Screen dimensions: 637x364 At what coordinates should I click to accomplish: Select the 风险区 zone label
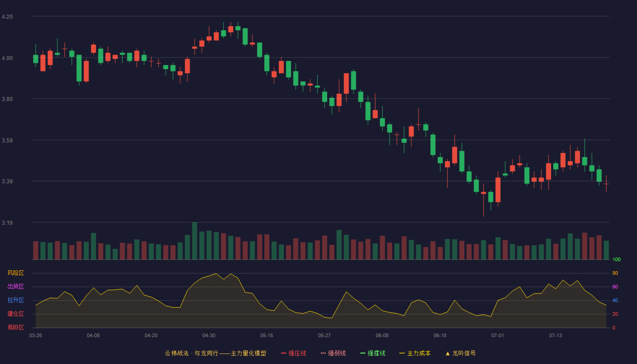click(15, 273)
